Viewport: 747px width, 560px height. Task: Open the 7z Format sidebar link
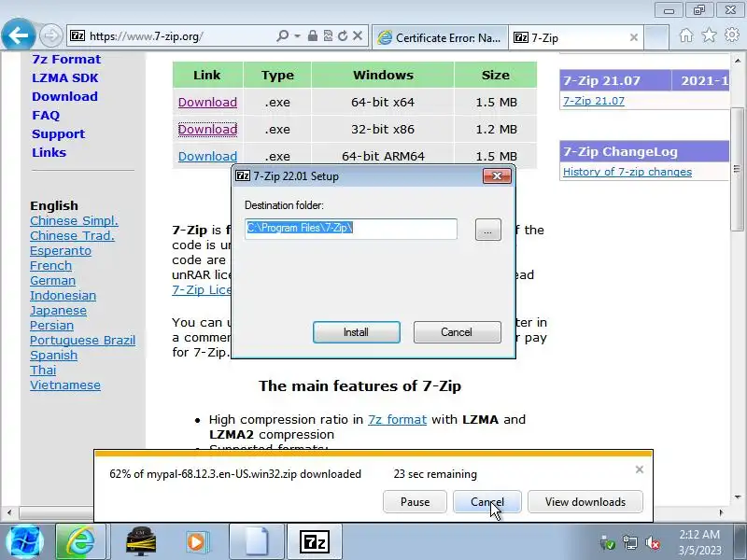pos(66,59)
